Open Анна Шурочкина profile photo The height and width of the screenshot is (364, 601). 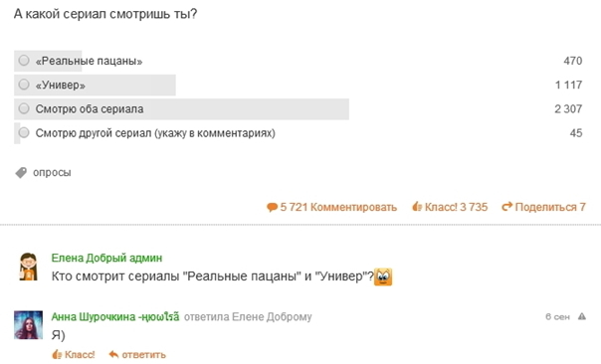[x=29, y=325]
